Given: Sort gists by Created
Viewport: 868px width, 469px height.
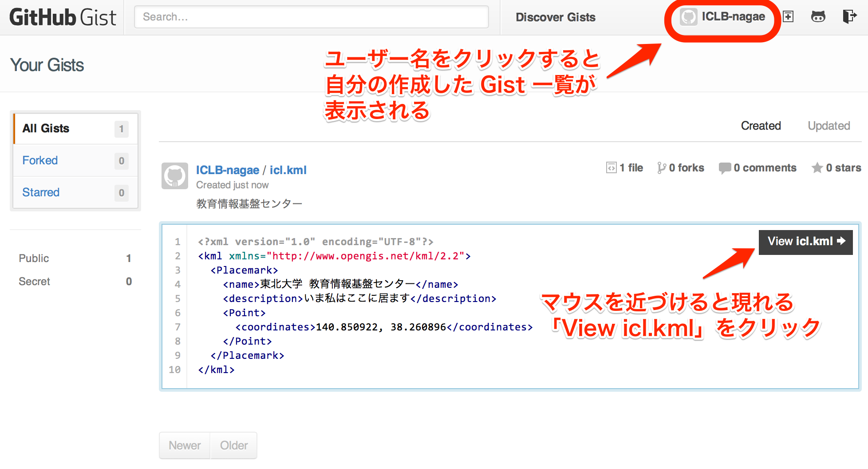Looking at the screenshot, I should [x=761, y=126].
